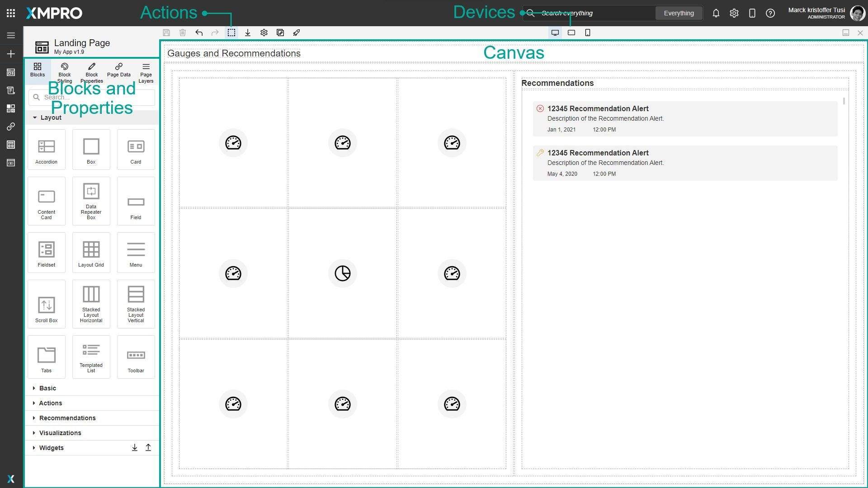Click the Everything search filter button
868x488 pixels.
(x=679, y=13)
